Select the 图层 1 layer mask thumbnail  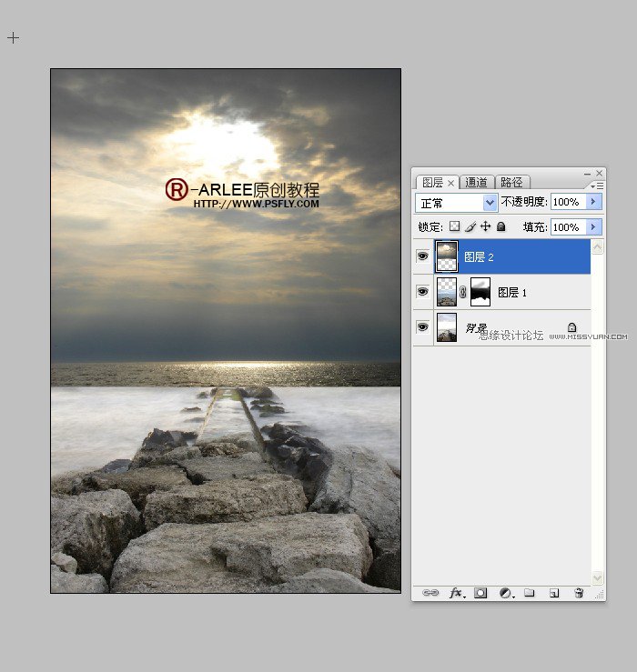(x=480, y=292)
